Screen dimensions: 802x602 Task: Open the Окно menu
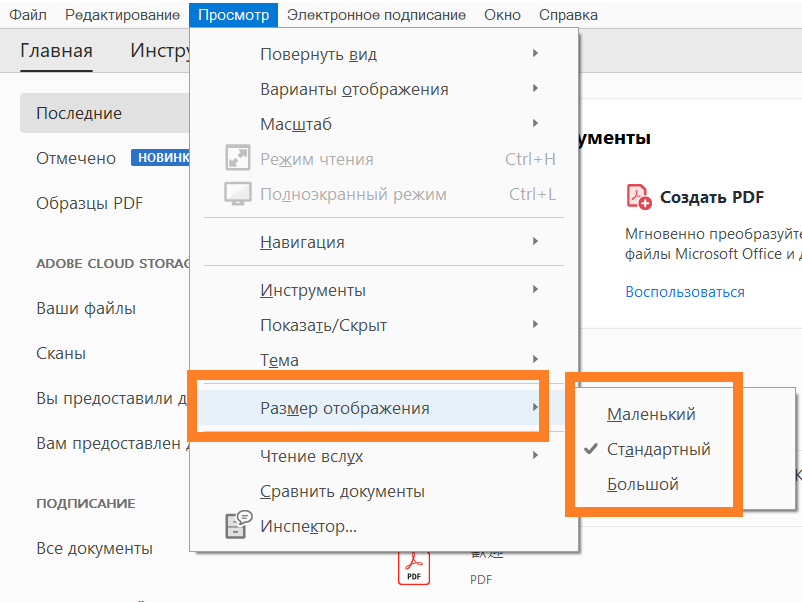[502, 15]
